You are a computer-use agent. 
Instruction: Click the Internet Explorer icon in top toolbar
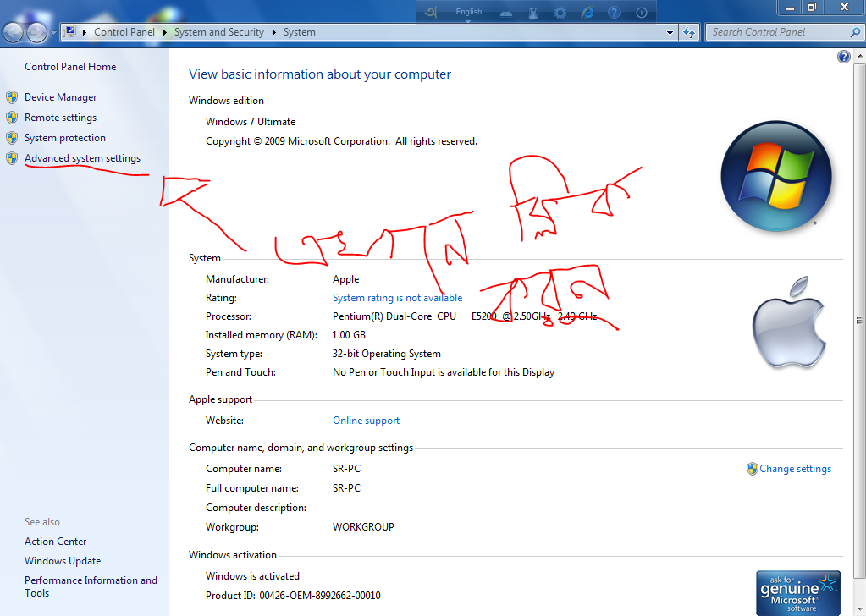[587, 13]
